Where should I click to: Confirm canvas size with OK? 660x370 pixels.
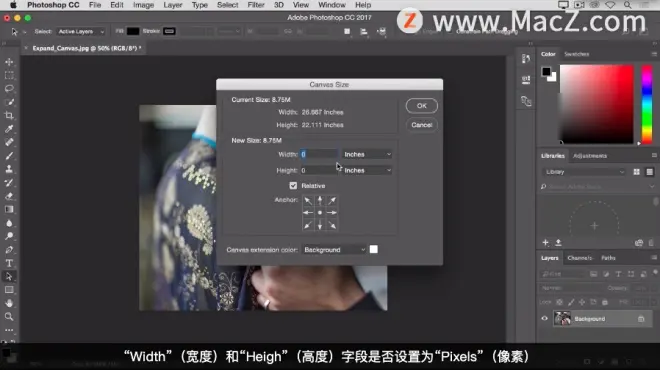click(421, 106)
